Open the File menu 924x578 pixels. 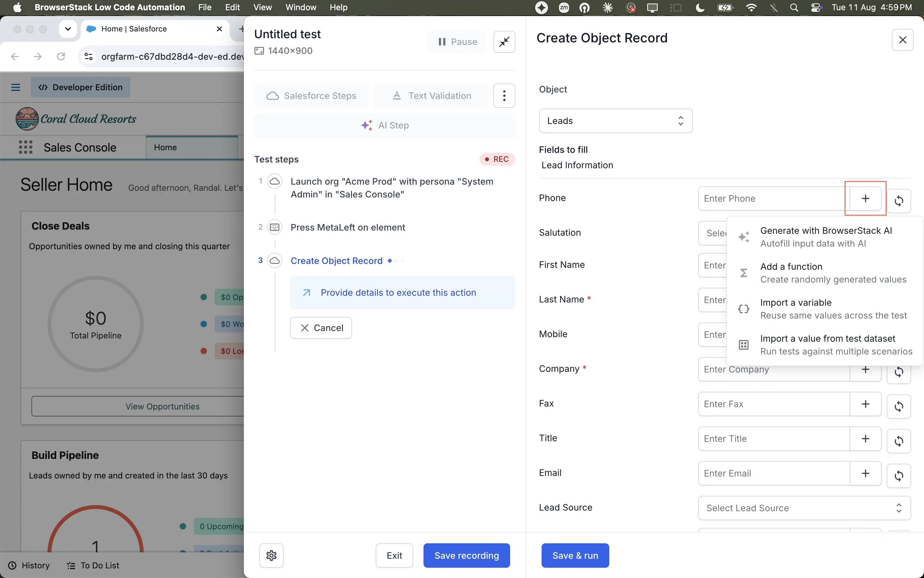click(x=205, y=7)
